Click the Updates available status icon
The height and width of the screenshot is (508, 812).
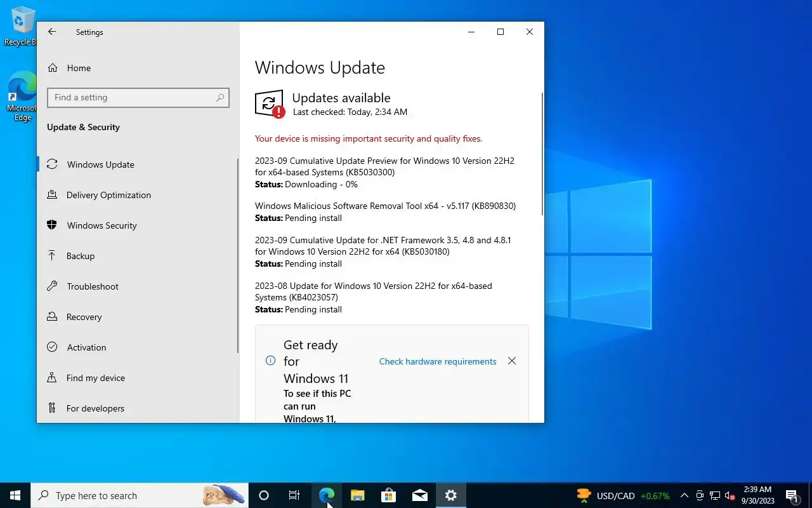click(270, 104)
